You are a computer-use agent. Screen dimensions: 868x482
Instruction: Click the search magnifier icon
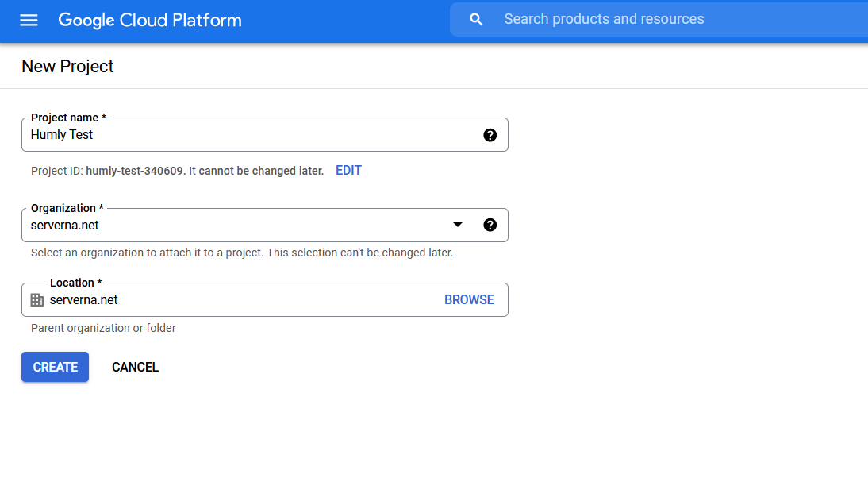pos(475,19)
